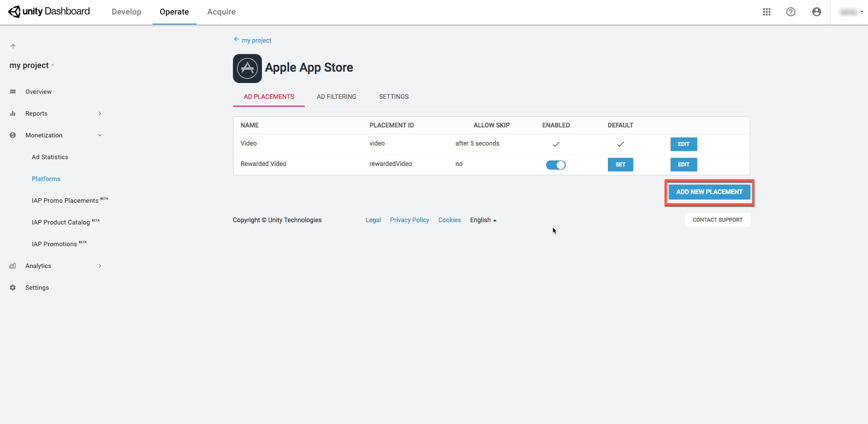The image size is (868, 424).
Task: Open the English language dropdown
Action: click(x=483, y=220)
